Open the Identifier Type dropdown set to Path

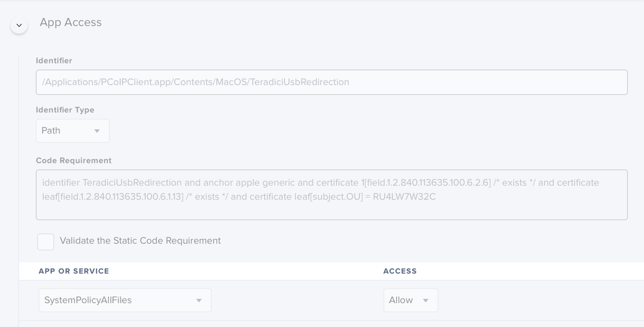pos(73,131)
